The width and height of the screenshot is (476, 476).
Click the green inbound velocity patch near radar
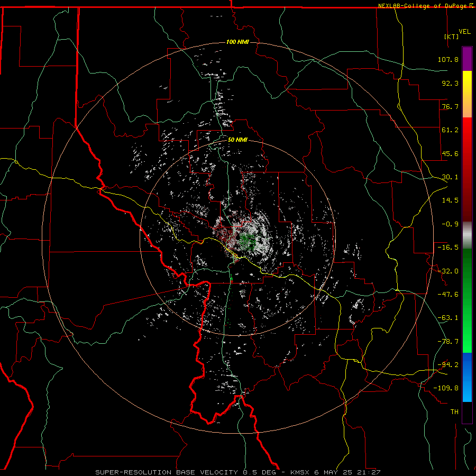pos(248,241)
